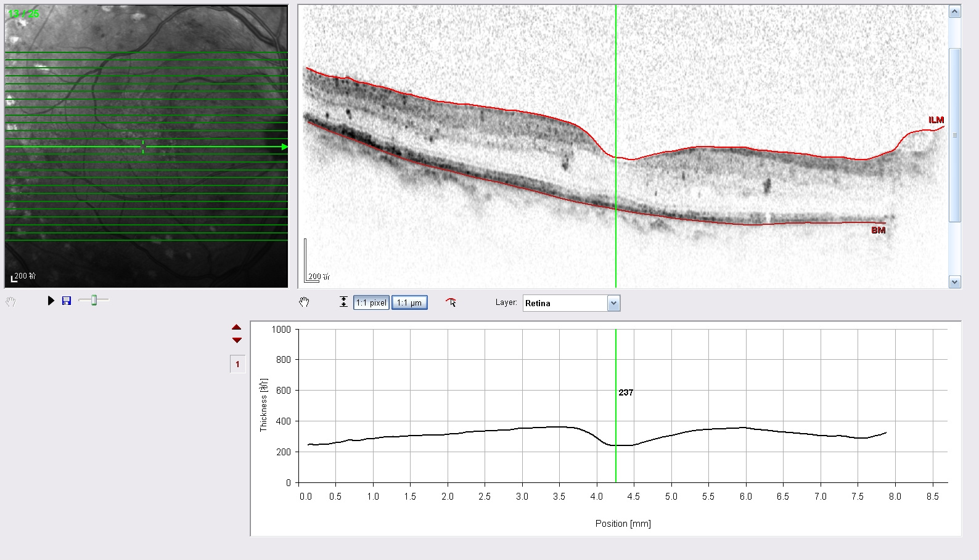Screen dimensions: 979x560
Task: Save using the blue floppy disk icon
Action: pos(67,301)
